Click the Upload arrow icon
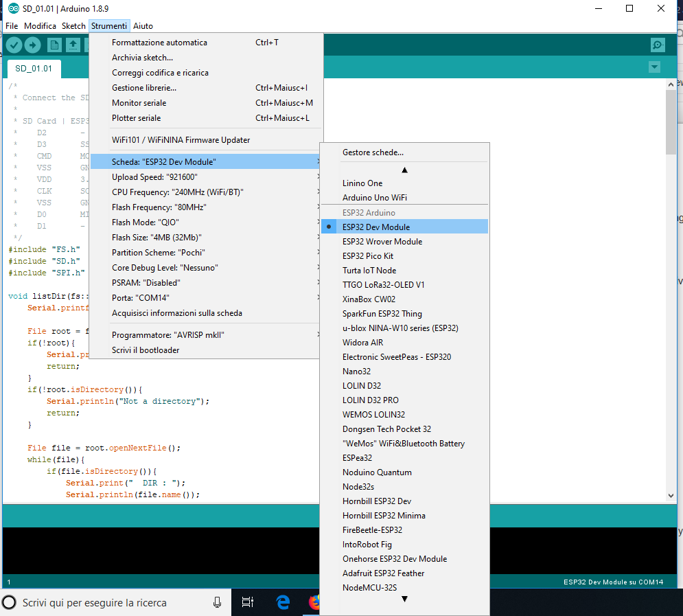 point(32,45)
